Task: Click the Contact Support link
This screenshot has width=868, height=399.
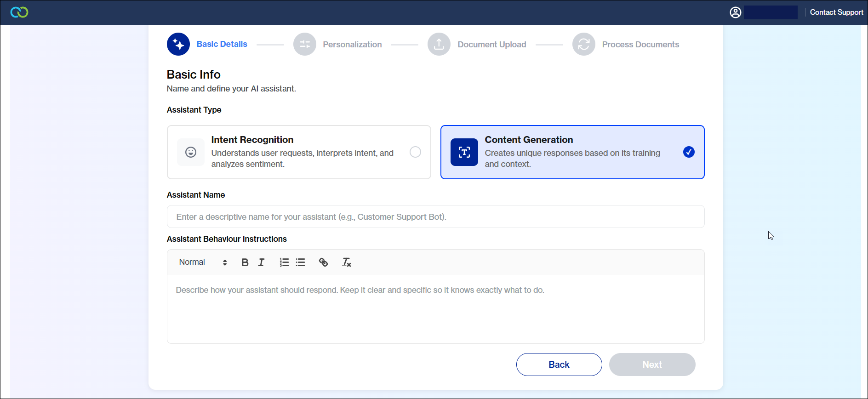Action: pyautogui.click(x=836, y=12)
